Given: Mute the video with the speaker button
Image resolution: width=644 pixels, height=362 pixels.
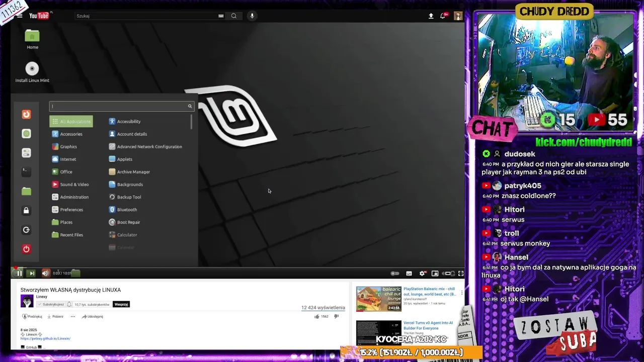Looking at the screenshot, I should (x=45, y=273).
